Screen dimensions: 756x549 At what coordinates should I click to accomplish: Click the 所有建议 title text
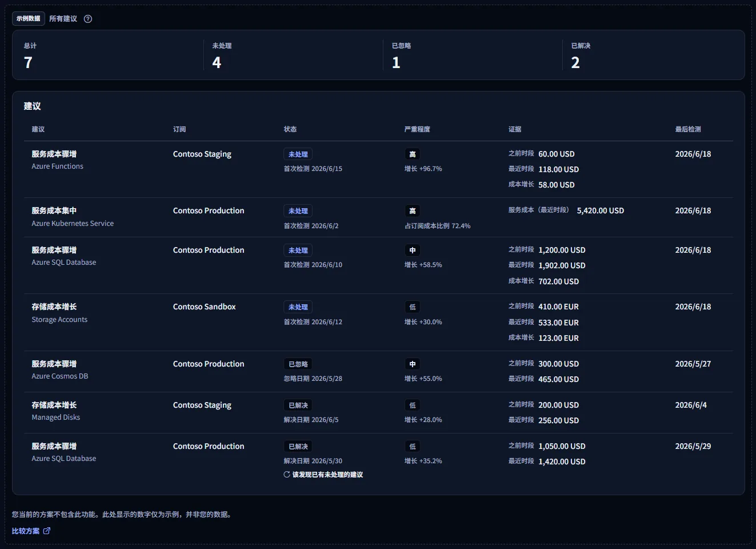(x=63, y=19)
